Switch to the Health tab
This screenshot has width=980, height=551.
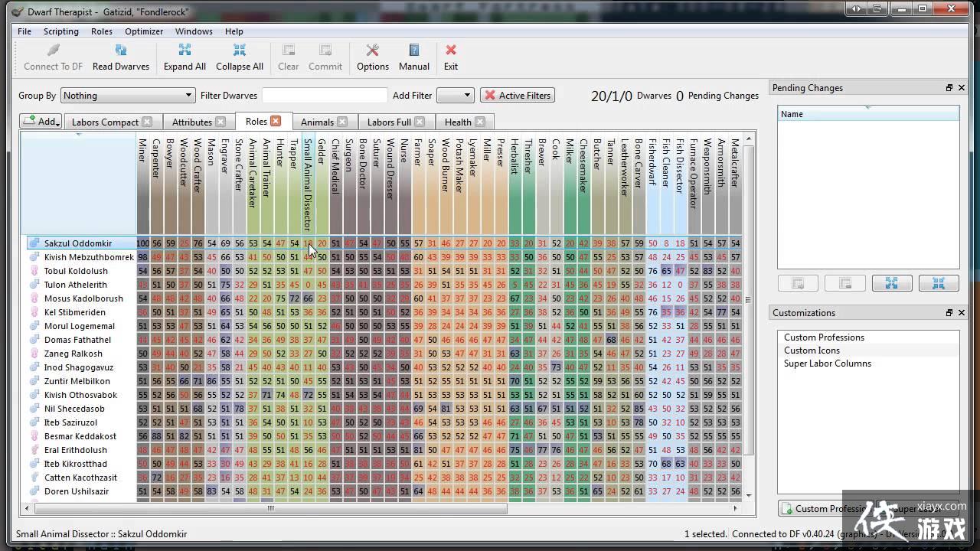458,122
